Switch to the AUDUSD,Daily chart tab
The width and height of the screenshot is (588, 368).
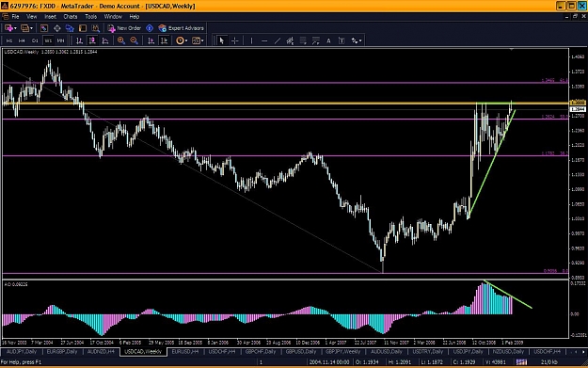click(x=387, y=352)
